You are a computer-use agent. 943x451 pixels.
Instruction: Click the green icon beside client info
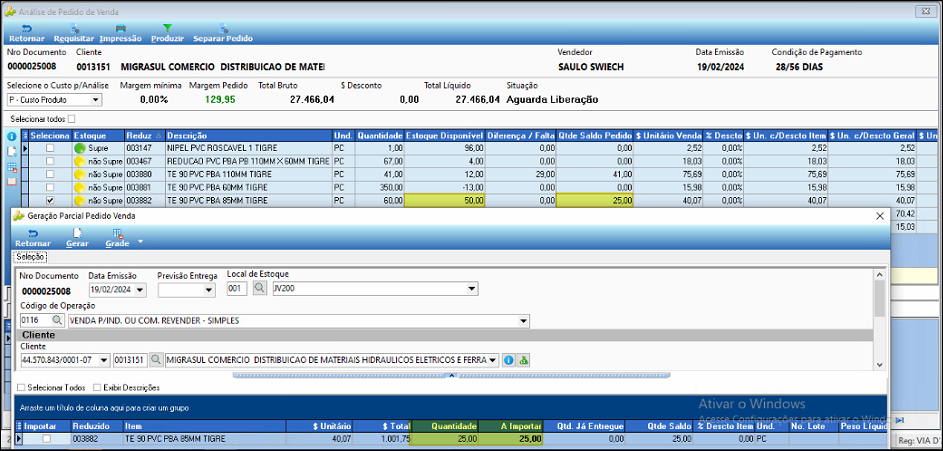[x=523, y=360]
